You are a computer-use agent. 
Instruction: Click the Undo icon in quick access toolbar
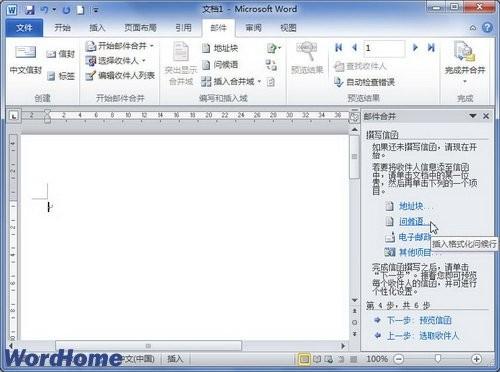point(45,10)
